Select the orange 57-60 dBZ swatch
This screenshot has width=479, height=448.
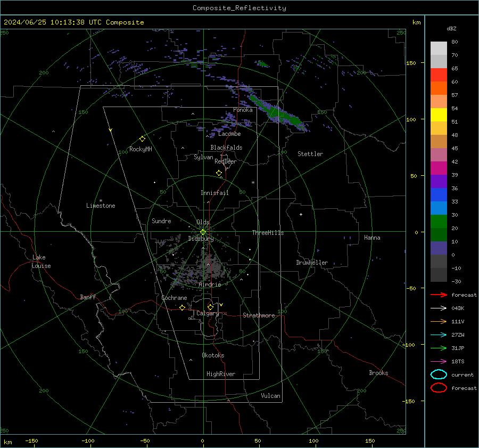439,88
